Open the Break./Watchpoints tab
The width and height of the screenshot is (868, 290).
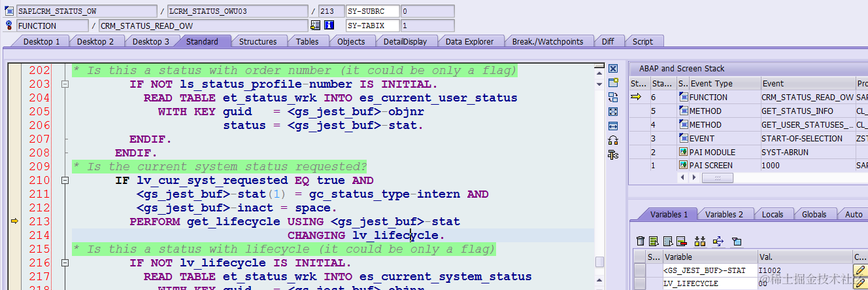click(547, 41)
